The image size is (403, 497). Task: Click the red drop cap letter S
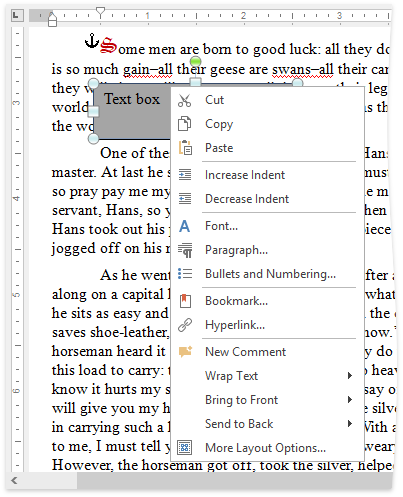pyautogui.click(x=108, y=45)
